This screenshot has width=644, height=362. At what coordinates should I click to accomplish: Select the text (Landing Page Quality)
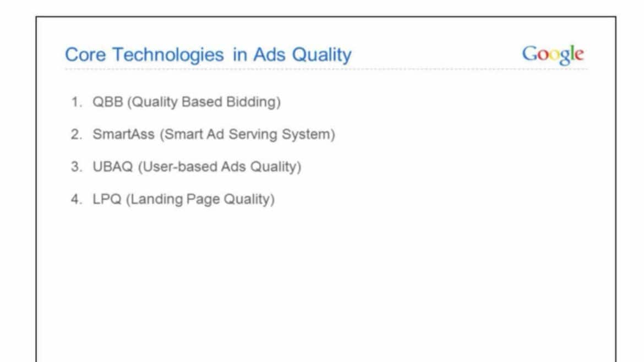(200, 200)
